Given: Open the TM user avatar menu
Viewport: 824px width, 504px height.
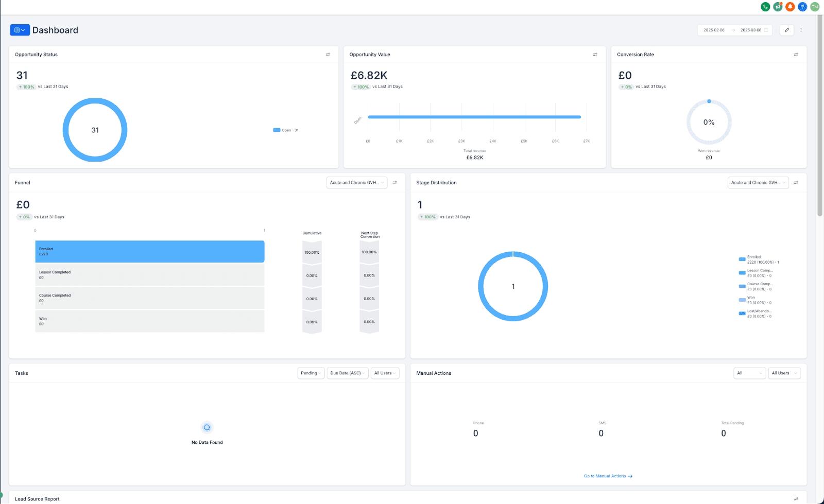Looking at the screenshot, I should 815,7.
